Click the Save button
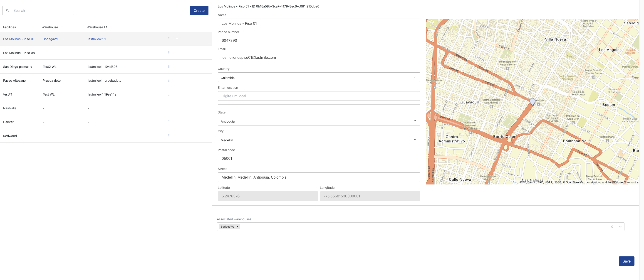The image size is (644, 280). click(626, 261)
